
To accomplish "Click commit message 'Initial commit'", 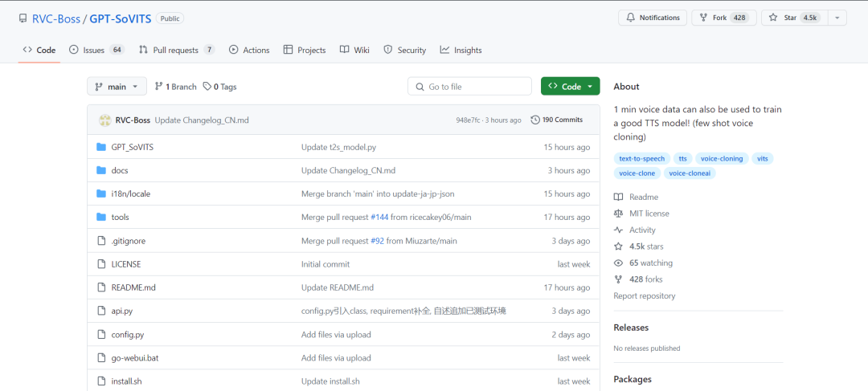I will (x=325, y=264).
